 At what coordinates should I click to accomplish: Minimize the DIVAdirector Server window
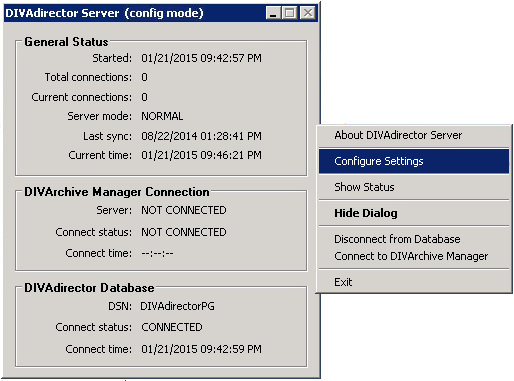coord(273,13)
